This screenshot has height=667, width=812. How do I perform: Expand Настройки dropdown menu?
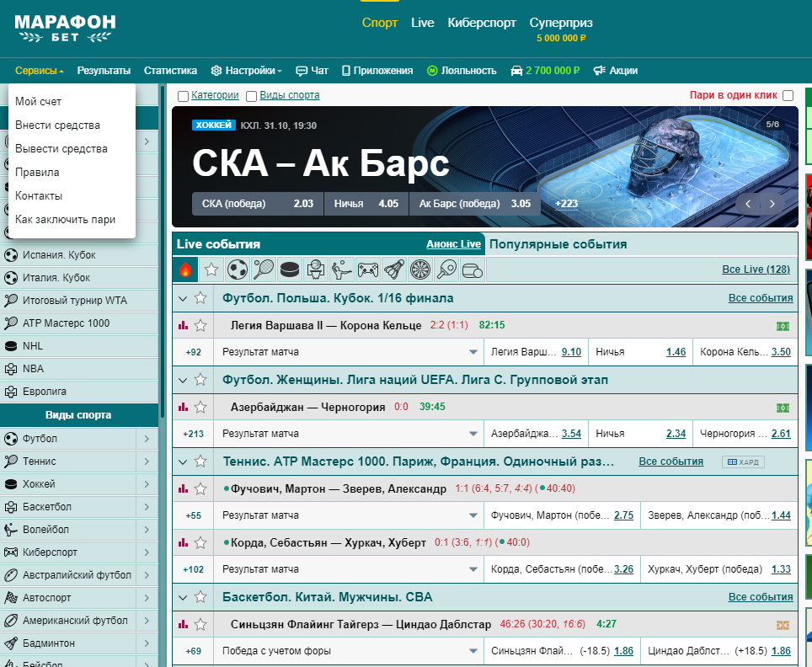tap(246, 71)
